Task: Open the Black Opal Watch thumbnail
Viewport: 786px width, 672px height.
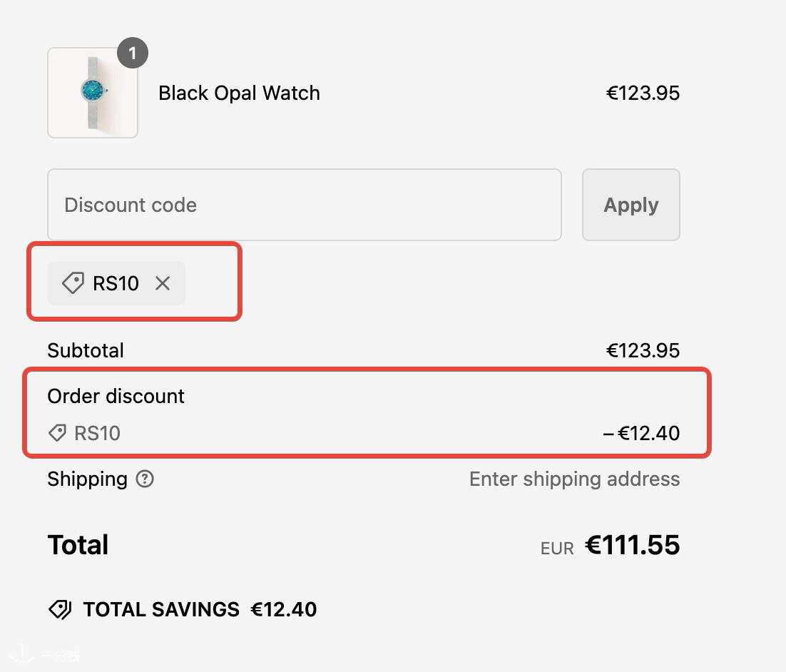Action: (x=93, y=93)
